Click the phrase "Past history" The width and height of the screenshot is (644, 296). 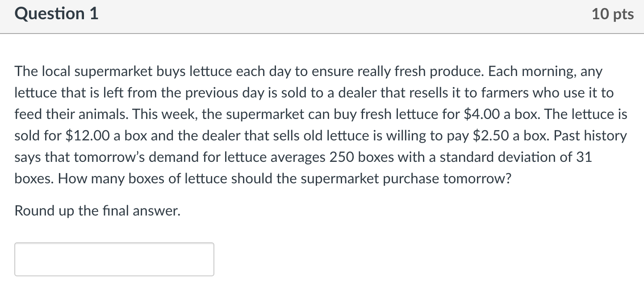(x=590, y=136)
